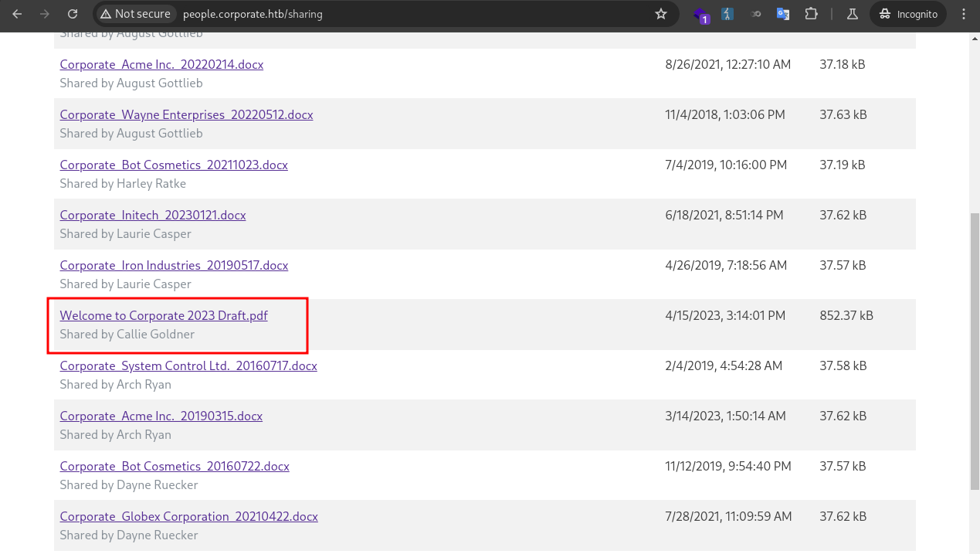Image resolution: width=980 pixels, height=554 pixels.
Task: Click Corporate_Bot Cosmetics_20211023.docx link
Action: 174,165
